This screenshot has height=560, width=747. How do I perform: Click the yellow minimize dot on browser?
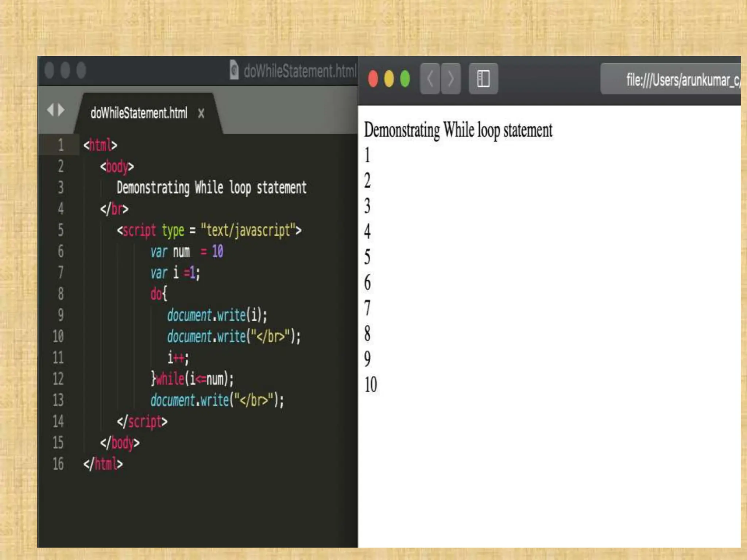[389, 79]
